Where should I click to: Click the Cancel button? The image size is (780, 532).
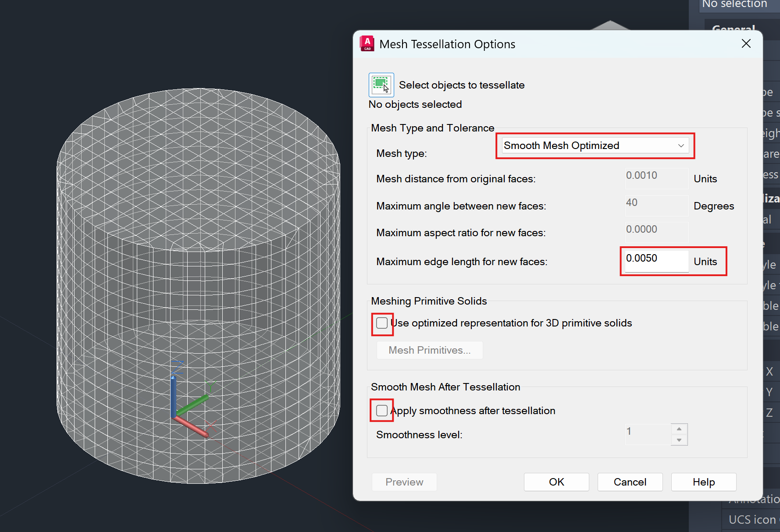630,482
